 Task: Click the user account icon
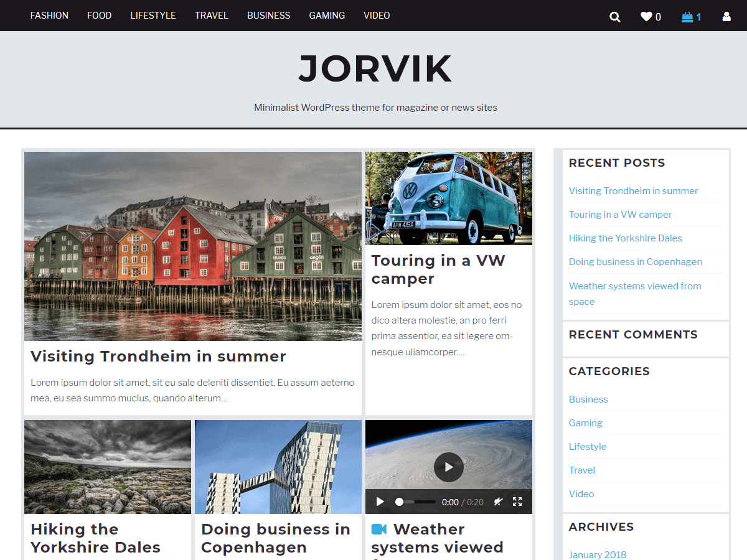(x=726, y=17)
